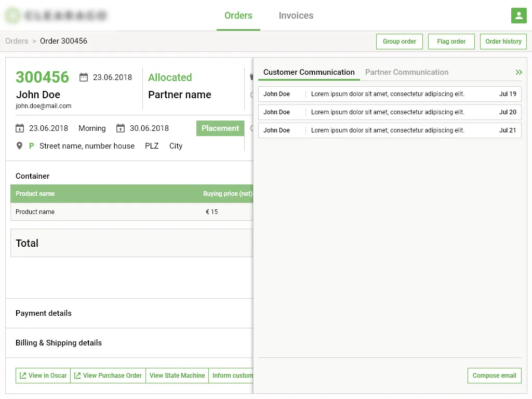
Task: Select the Partner Communication tab
Action: pos(406,72)
